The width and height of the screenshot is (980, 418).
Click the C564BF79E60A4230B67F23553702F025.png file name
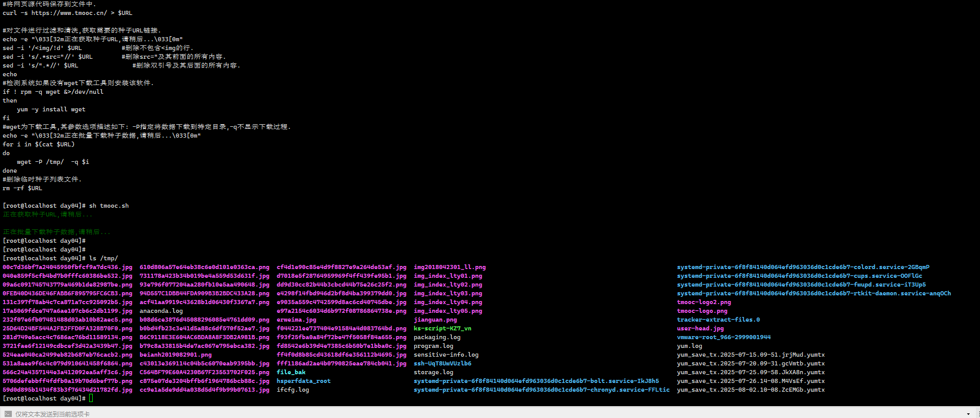(205, 372)
